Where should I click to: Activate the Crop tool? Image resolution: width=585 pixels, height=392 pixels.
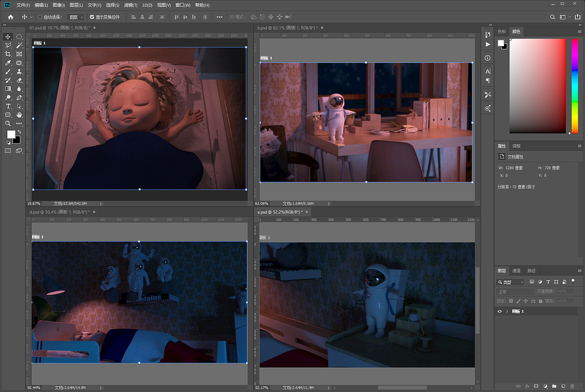coord(8,54)
